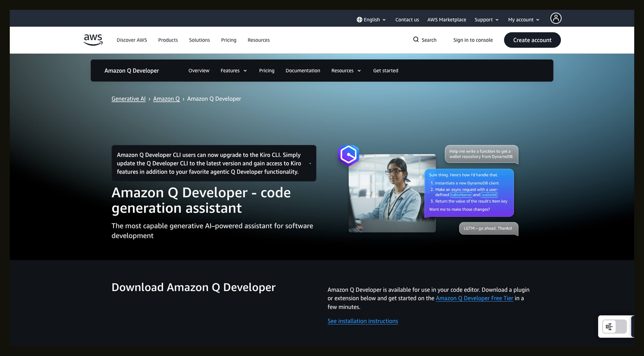Click the 'Amazon Q Developer - code generation assistant' heading
This screenshot has height=356, width=644.
point(201,200)
